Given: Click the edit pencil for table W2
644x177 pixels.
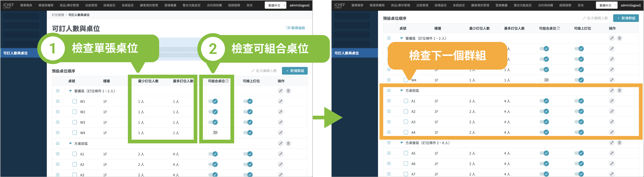Looking at the screenshot, I should (281, 112).
